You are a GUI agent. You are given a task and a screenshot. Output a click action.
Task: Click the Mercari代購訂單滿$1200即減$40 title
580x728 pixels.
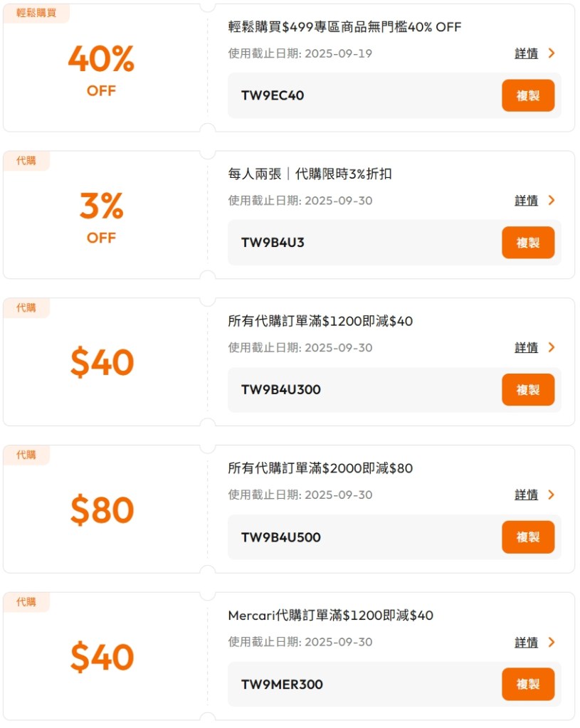pos(330,616)
